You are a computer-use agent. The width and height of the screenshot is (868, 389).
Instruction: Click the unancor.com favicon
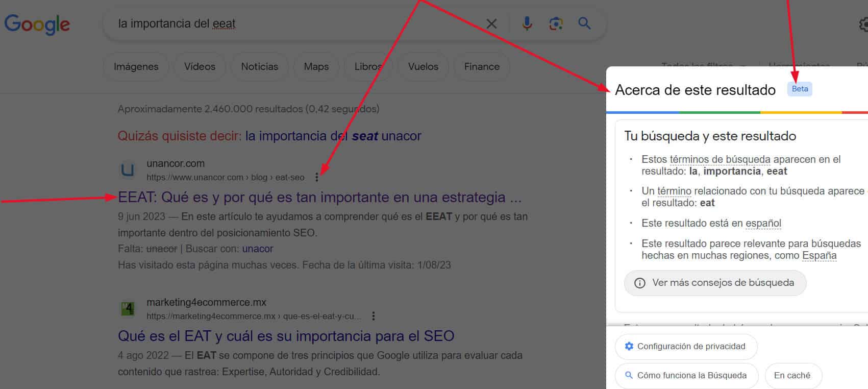coord(128,169)
